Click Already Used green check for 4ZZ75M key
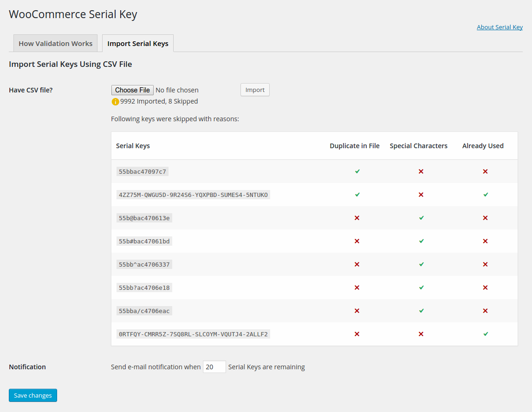The image size is (532, 412). click(x=485, y=195)
